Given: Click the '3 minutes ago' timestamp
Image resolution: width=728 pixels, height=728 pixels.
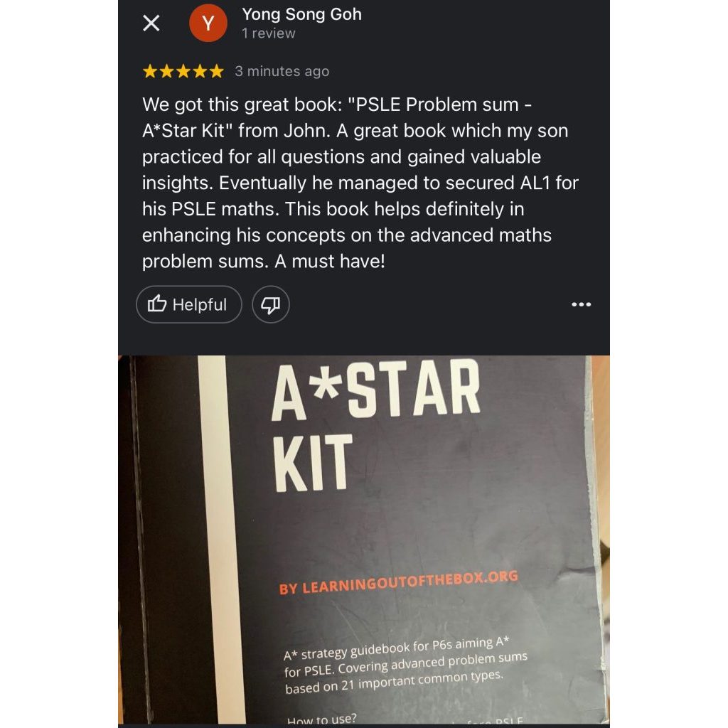Looking at the screenshot, I should (x=282, y=72).
